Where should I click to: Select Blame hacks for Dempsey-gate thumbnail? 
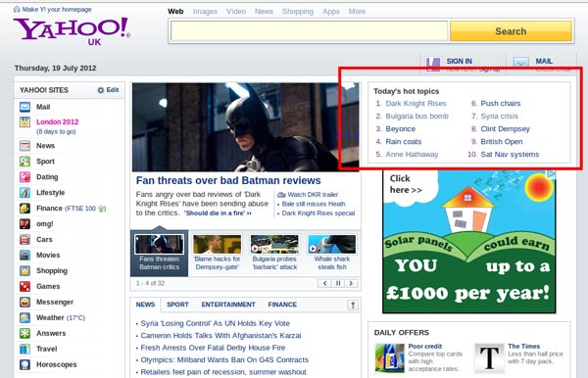point(218,253)
